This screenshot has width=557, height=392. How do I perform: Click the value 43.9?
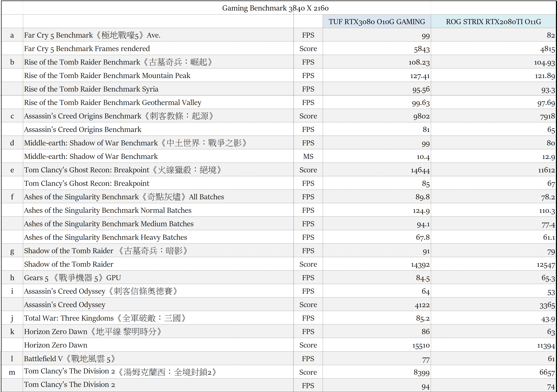[x=548, y=319]
